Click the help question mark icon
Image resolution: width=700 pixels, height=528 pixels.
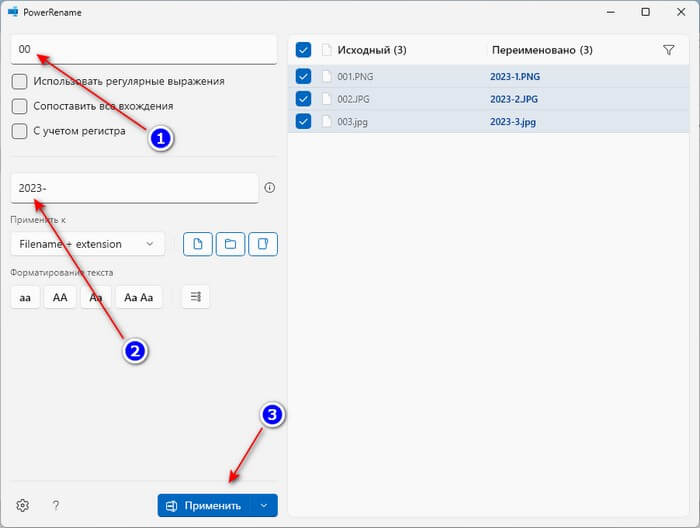click(x=56, y=506)
